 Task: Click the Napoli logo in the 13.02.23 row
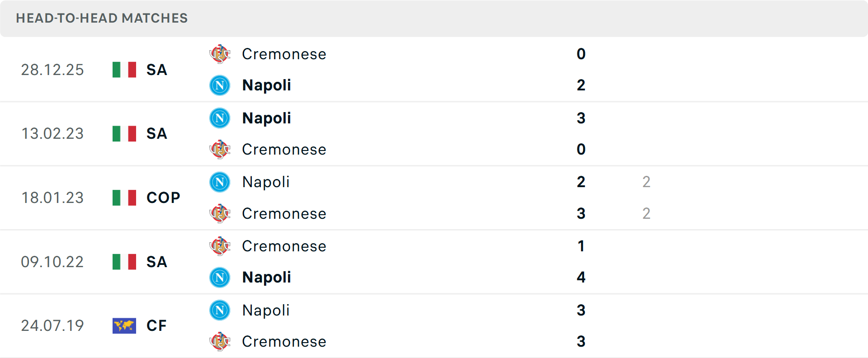[220, 118]
